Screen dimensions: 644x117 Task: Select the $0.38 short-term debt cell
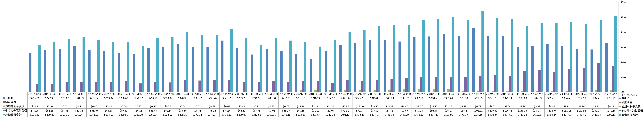click(35, 107)
